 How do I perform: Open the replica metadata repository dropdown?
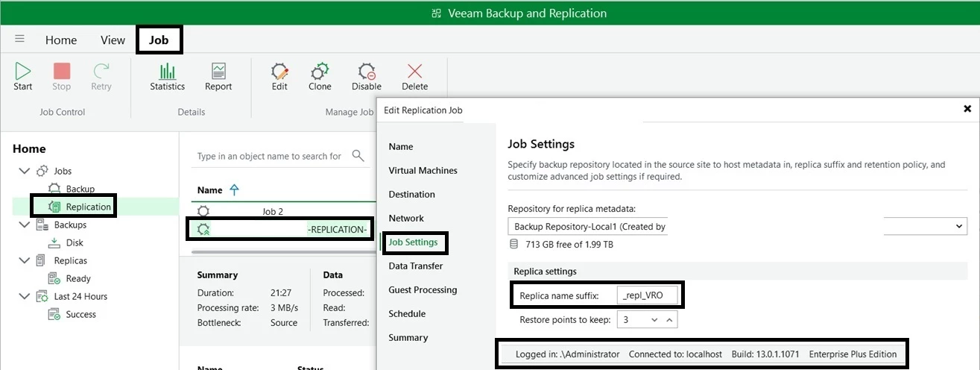959,226
